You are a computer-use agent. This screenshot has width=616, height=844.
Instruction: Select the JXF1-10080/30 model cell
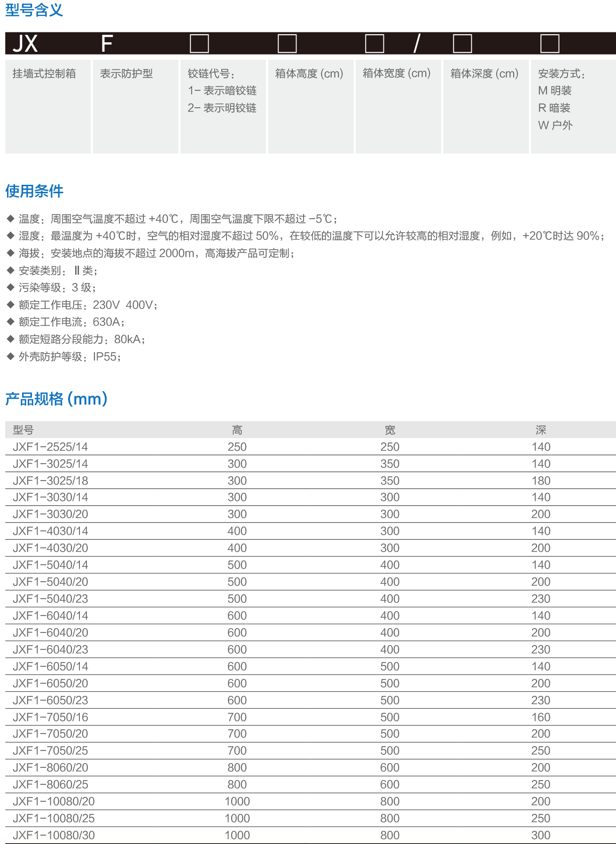click(54, 835)
